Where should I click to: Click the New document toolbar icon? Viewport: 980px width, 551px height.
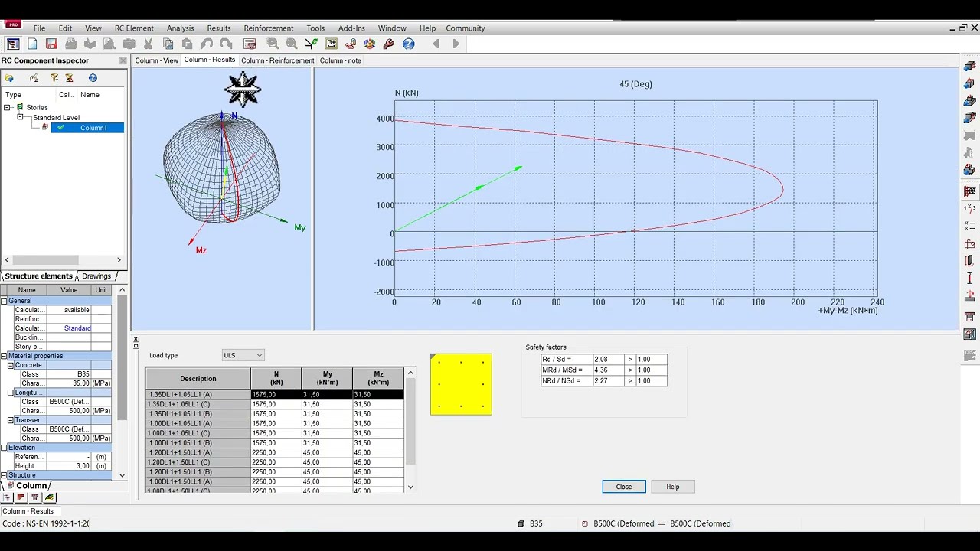(32, 44)
